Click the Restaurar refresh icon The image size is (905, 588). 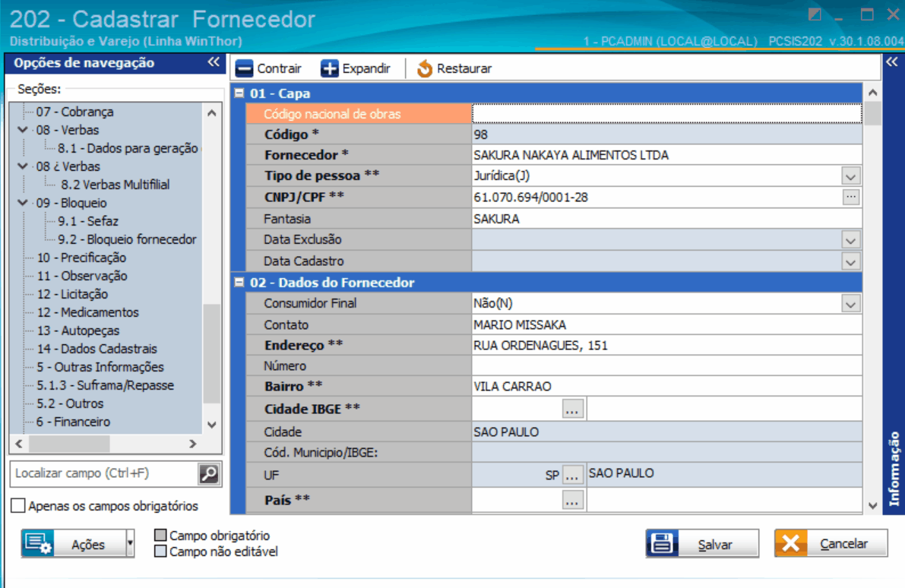pyautogui.click(x=425, y=68)
